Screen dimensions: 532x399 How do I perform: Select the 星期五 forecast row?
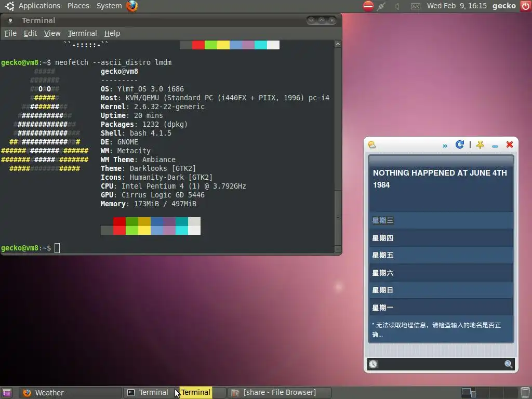point(441,256)
